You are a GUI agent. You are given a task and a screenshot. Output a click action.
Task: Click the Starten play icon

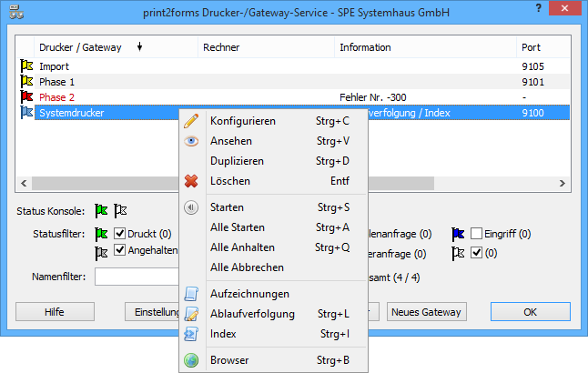(191, 207)
